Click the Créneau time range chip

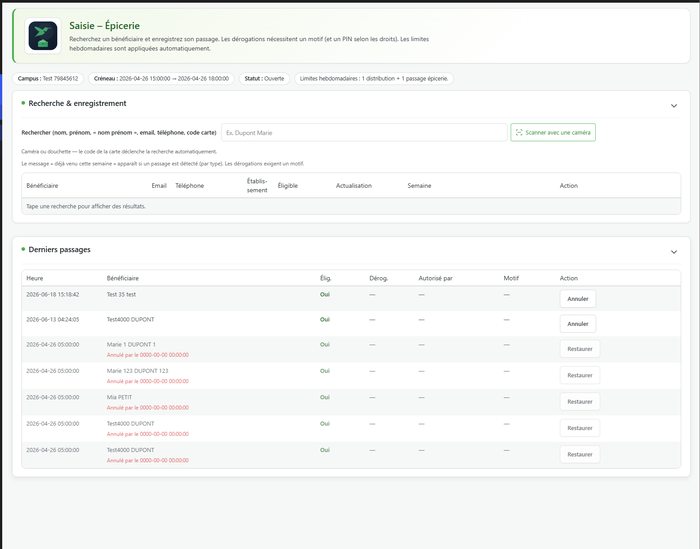click(x=161, y=79)
